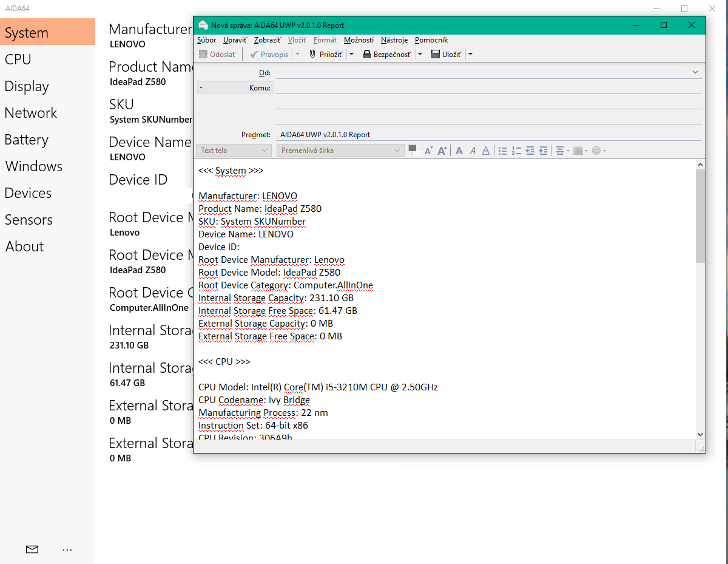Open the text color picker swatch
This screenshot has width=728, height=564.
tap(414, 150)
